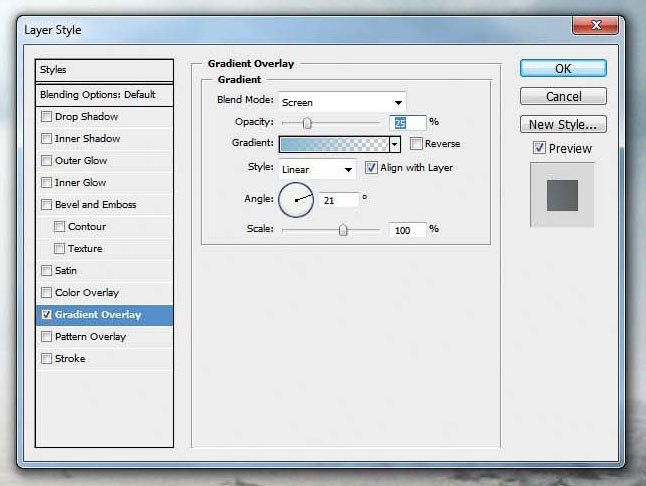Viewport: 646px width, 486px height.
Task: Click the Angle value field
Action: [x=339, y=200]
